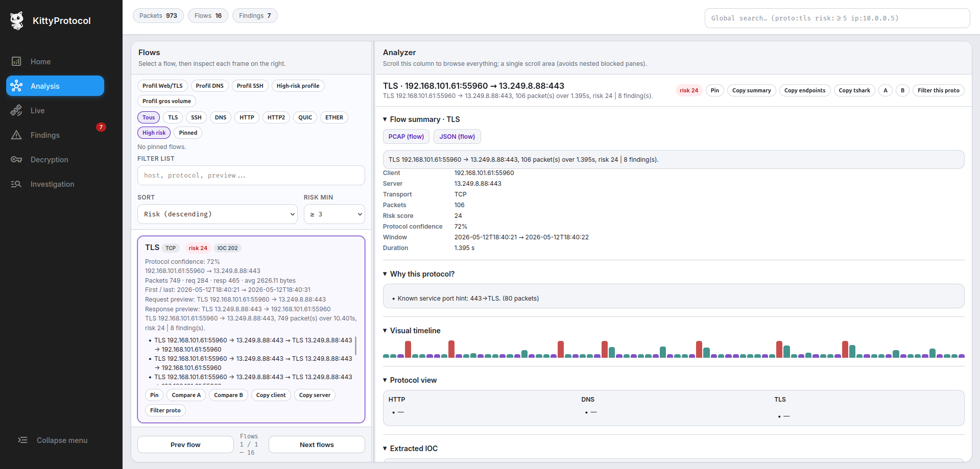Click the Analysis network icon
The image size is (980, 469).
pos(16,86)
